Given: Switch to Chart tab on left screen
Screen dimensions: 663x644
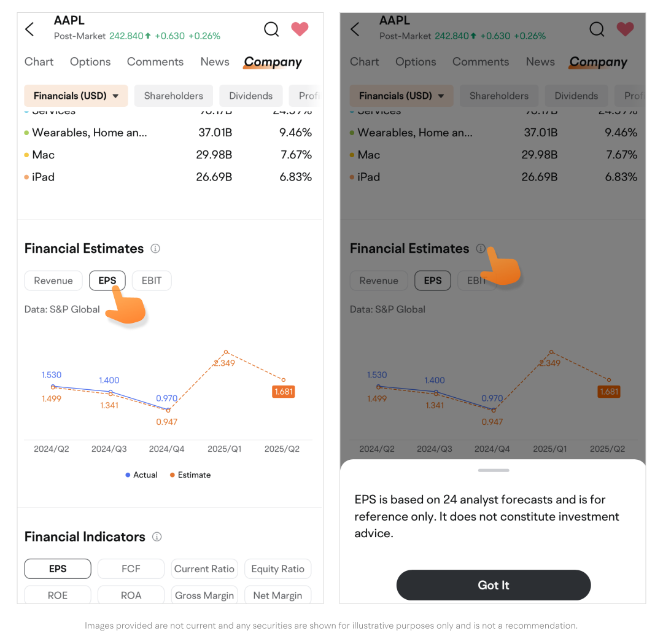Looking at the screenshot, I should coord(39,62).
